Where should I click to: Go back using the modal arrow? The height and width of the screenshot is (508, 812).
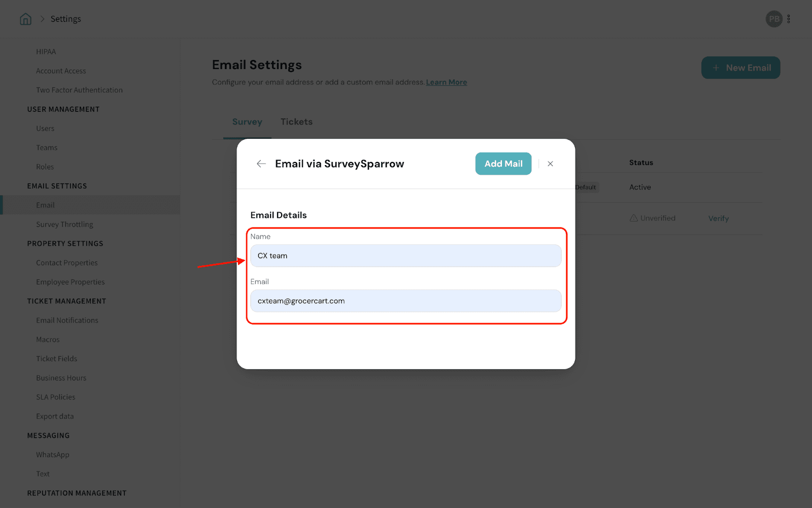[261, 164]
